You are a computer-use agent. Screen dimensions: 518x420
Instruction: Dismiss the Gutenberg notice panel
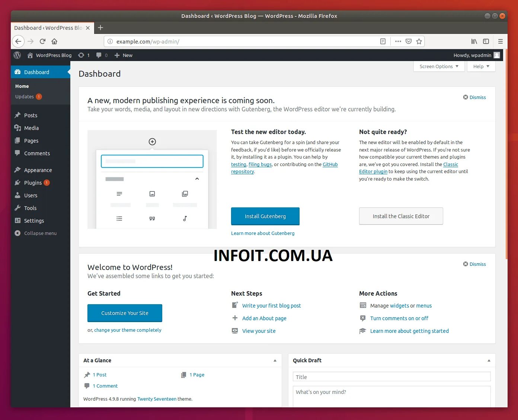pos(474,97)
